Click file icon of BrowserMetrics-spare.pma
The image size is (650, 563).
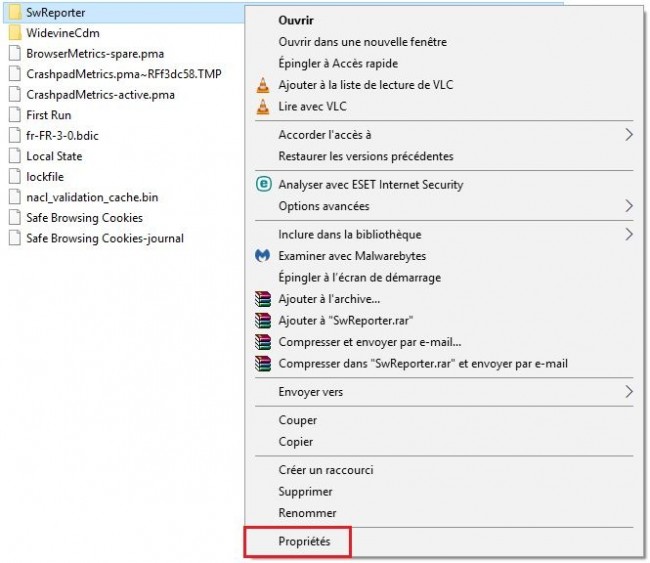click(15, 53)
